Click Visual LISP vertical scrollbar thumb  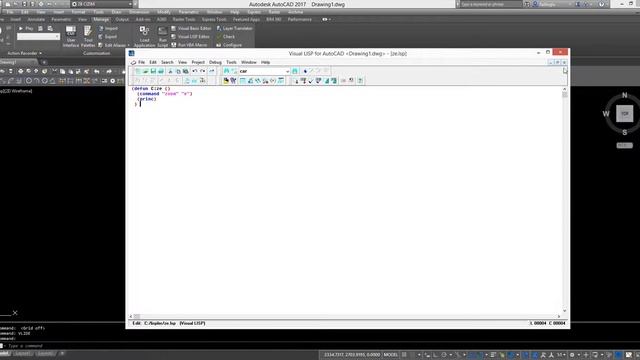(x=564, y=95)
